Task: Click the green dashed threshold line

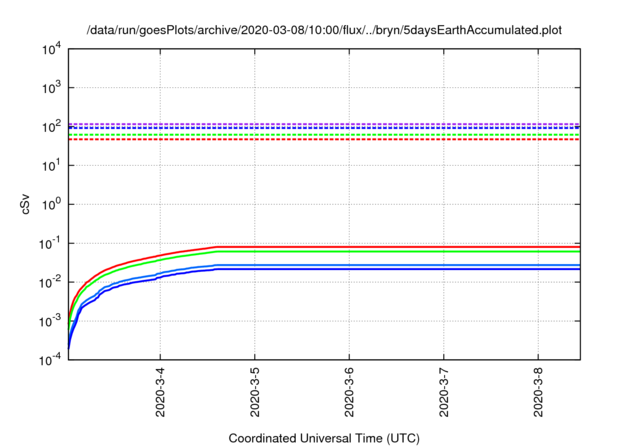Action: pyautogui.click(x=324, y=135)
